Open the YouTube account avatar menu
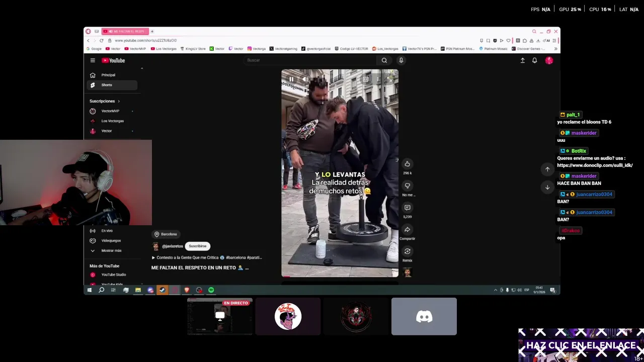The width and height of the screenshot is (644, 362). [549, 60]
